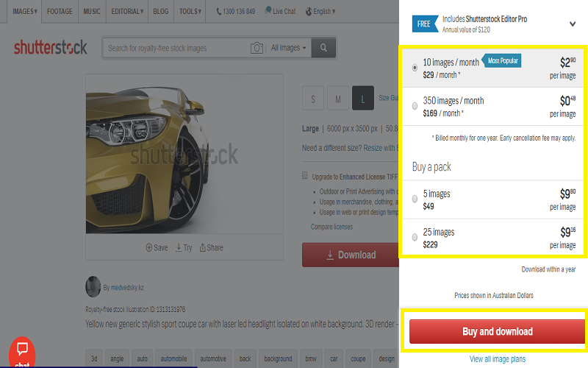This screenshot has width=588, height=368.
Task: Select size M
Action: point(338,98)
